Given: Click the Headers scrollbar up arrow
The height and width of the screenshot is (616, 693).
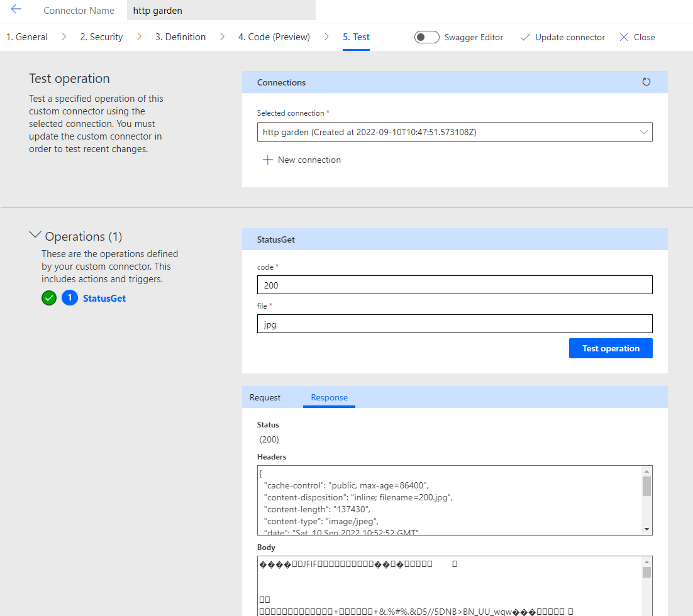Looking at the screenshot, I should [646, 471].
